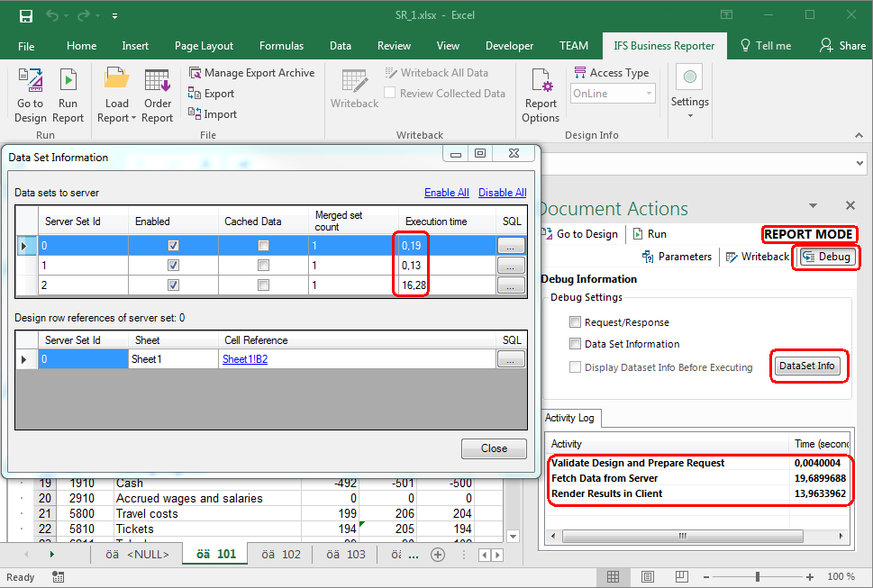
Task: Select the Debug button
Action: 826,257
